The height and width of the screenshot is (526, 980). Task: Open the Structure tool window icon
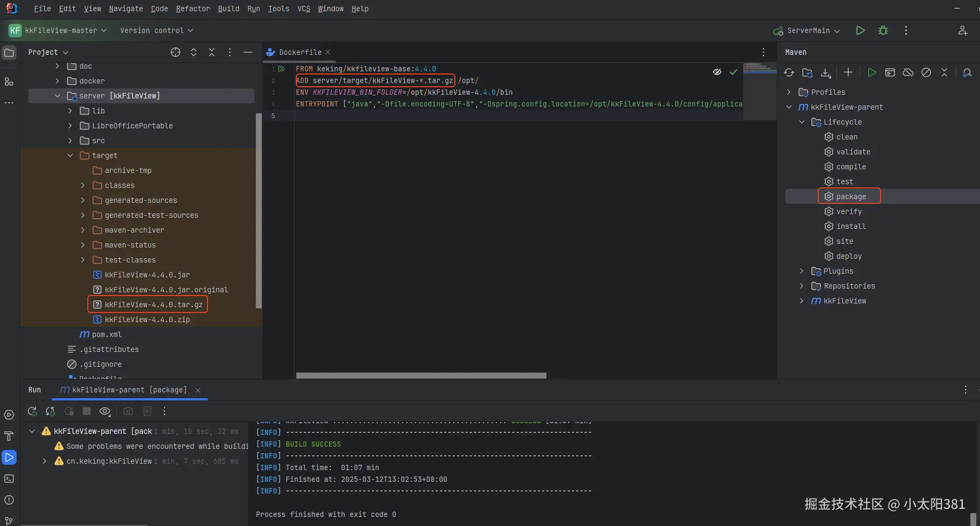click(9, 81)
